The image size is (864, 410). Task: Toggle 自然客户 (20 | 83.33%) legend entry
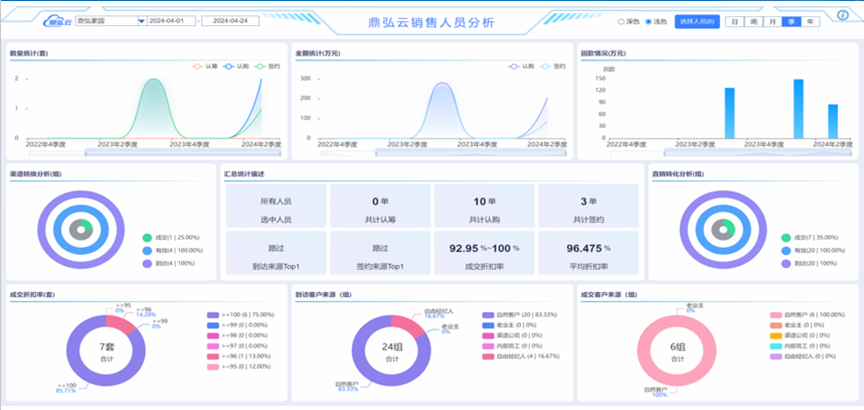(519, 315)
